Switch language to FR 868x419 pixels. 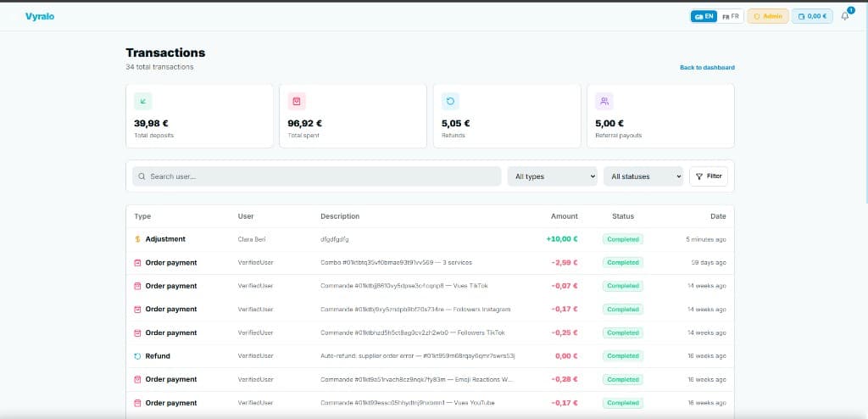(x=730, y=16)
